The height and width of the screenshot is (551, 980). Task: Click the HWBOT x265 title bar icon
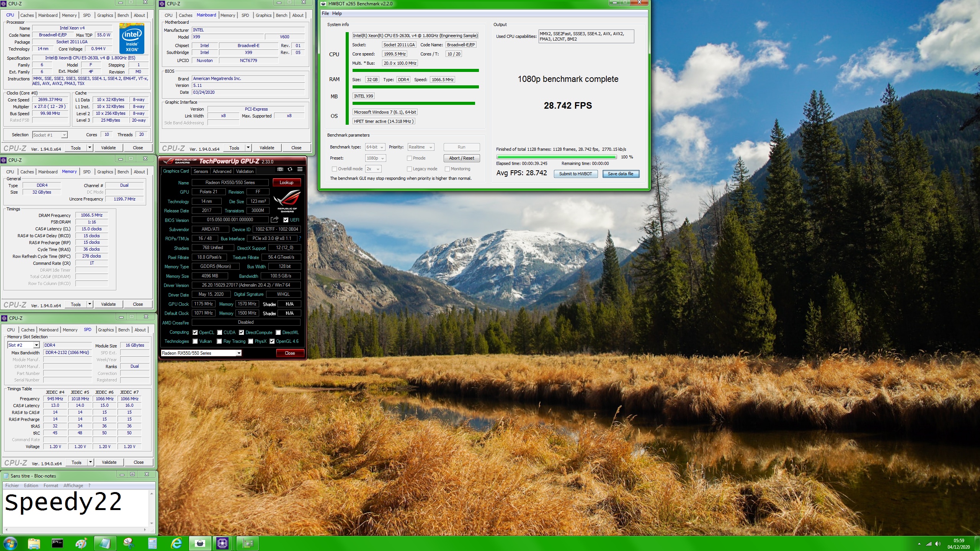(x=323, y=4)
